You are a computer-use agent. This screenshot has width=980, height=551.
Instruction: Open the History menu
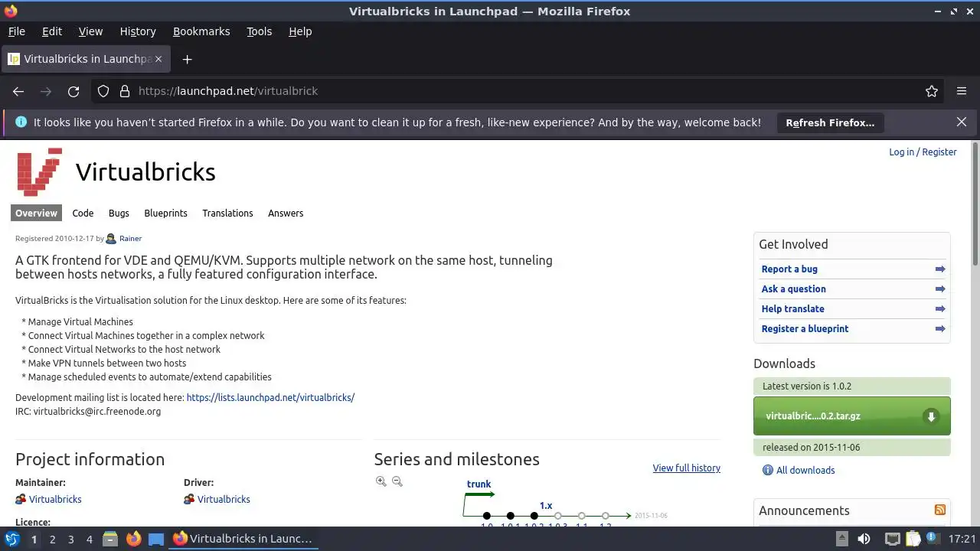point(138,31)
